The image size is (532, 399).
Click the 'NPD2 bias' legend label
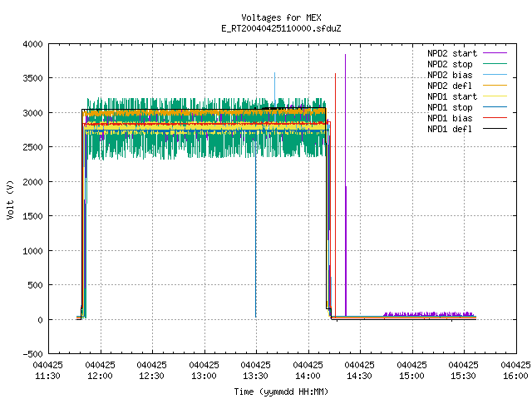click(x=450, y=75)
